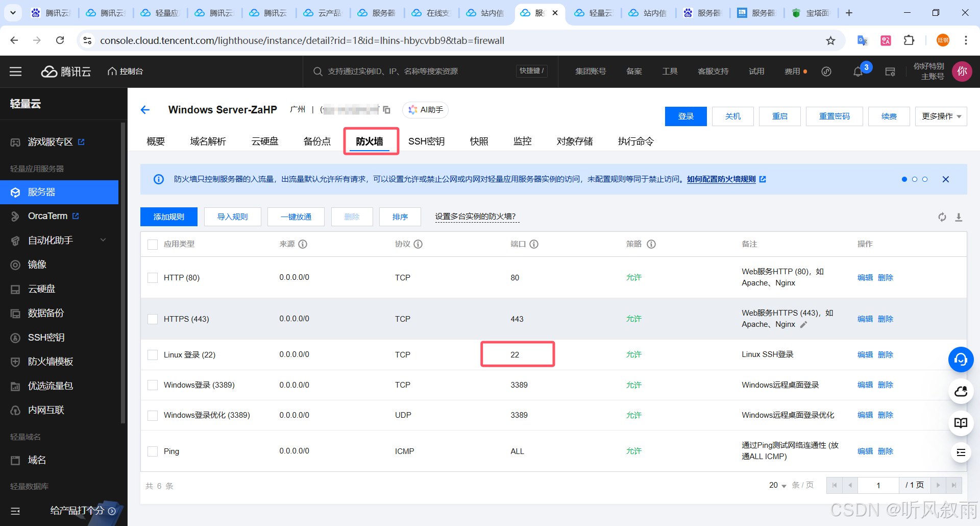Click the blue 登录 button
This screenshot has width=980, height=526.
coord(686,116)
